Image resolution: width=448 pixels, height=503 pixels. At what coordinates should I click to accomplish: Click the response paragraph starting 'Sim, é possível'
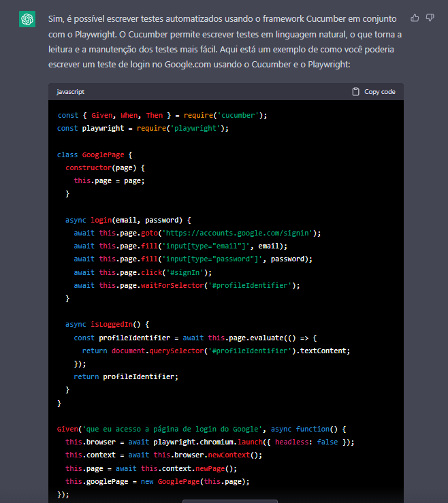pyautogui.click(x=225, y=42)
